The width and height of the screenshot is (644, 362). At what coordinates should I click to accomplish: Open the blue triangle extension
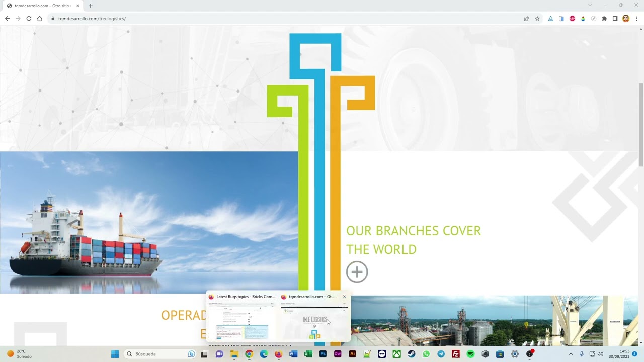pyautogui.click(x=550, y=19)
